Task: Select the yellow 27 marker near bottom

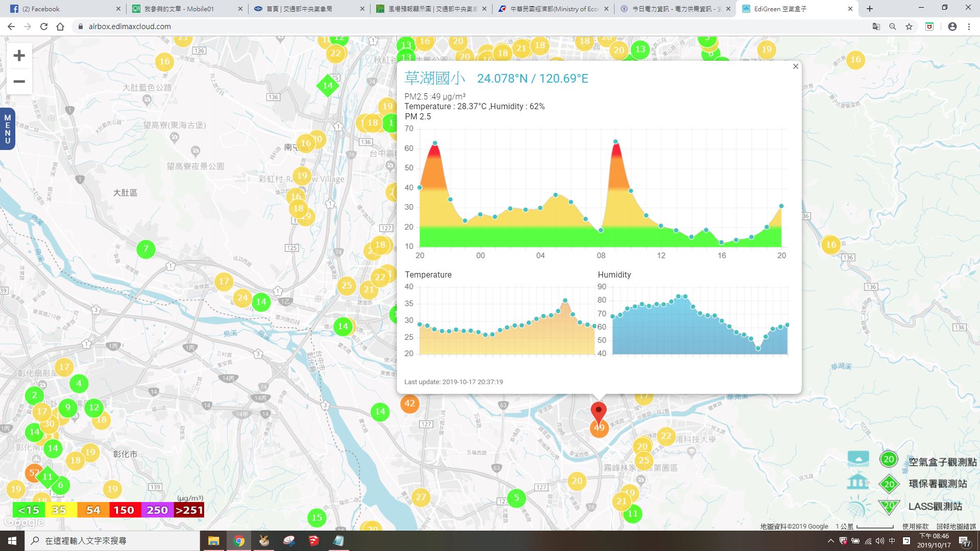Action: (421, 497)
